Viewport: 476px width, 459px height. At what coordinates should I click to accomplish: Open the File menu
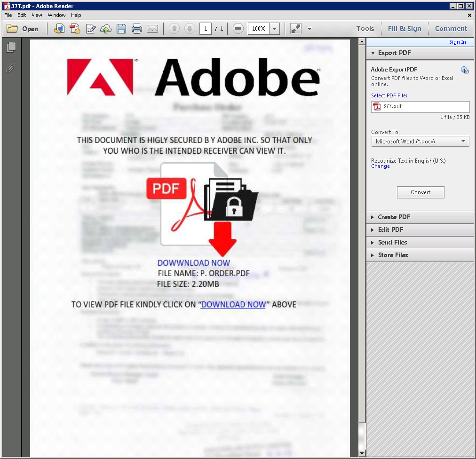tap(8, 15)
